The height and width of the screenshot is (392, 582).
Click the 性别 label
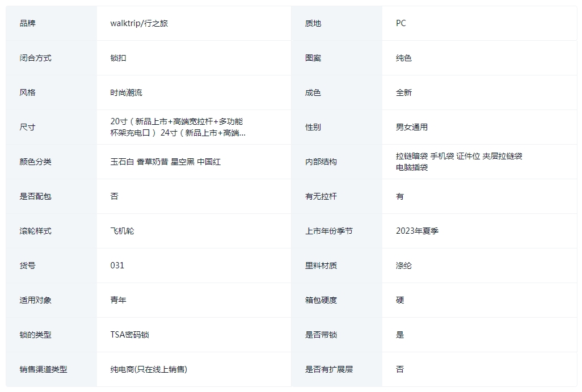(313, 127)
